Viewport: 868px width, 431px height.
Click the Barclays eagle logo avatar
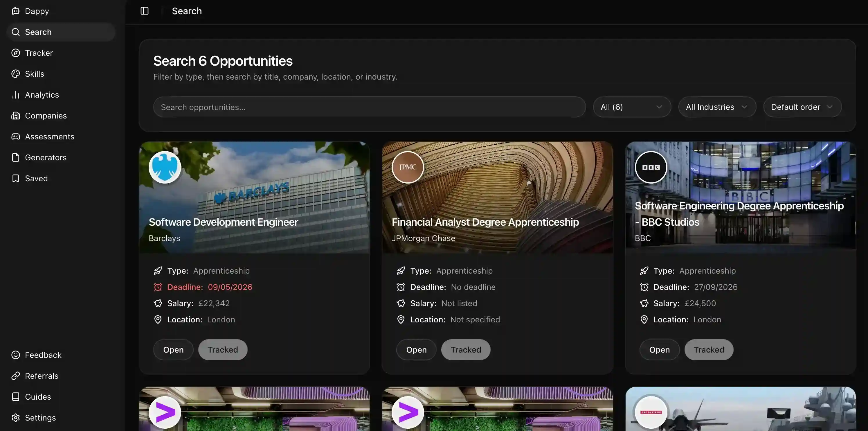pos(165,167)
